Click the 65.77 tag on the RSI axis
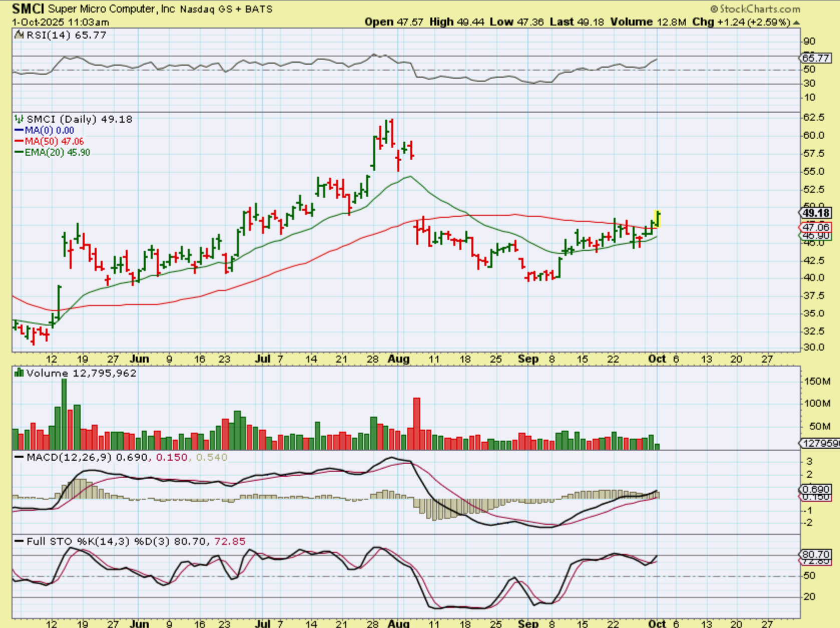Image resolution: width=840 pixels, height=628 pixels. click(x=815, y=58)
